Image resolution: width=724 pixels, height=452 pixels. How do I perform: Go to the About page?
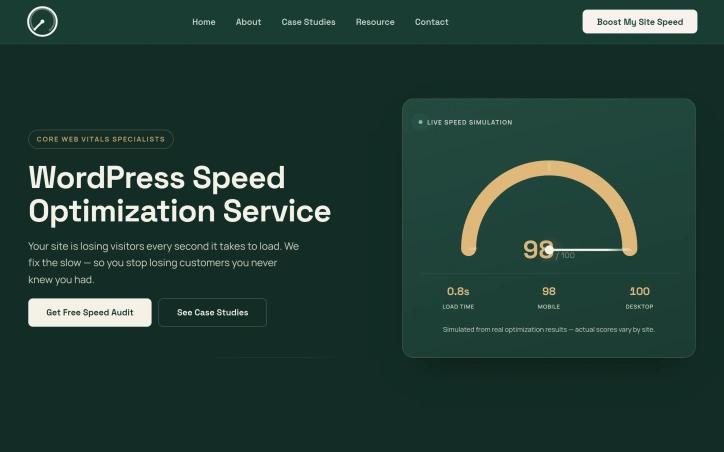click(x=248, y=22)
